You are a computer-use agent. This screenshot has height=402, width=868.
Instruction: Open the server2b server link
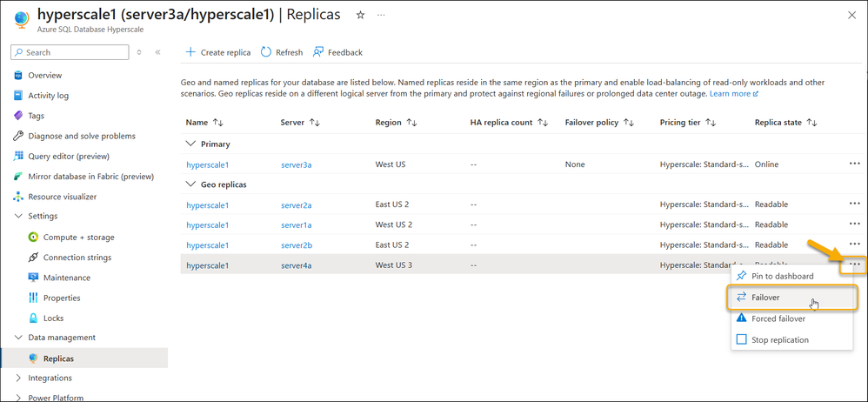coord(297,245)
